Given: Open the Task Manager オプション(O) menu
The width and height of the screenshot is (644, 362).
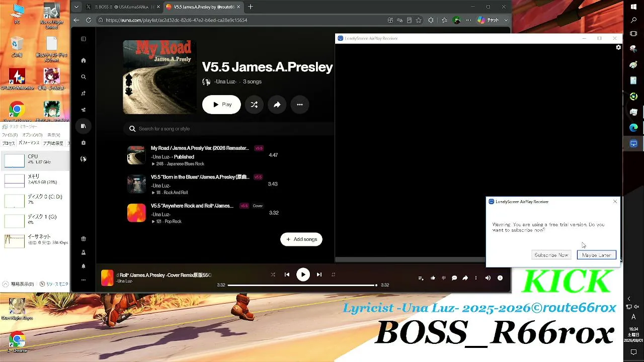Looking at the screenshot, I should (32, 135).
